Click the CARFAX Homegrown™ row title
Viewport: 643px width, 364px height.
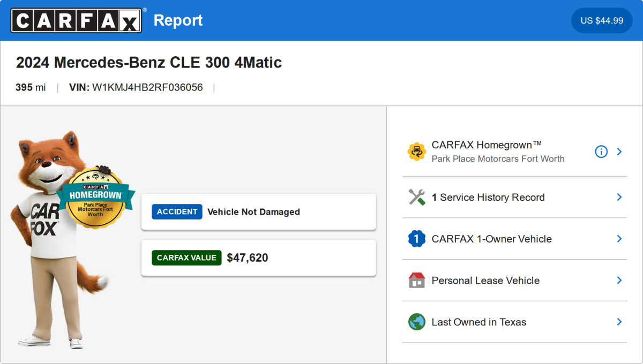tap(487, 145)
